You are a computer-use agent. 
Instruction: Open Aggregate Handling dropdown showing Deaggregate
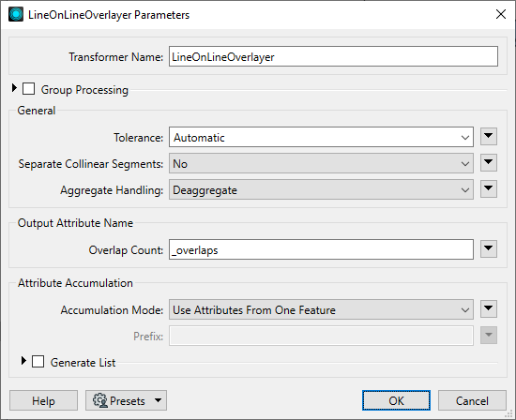(321, 189)
